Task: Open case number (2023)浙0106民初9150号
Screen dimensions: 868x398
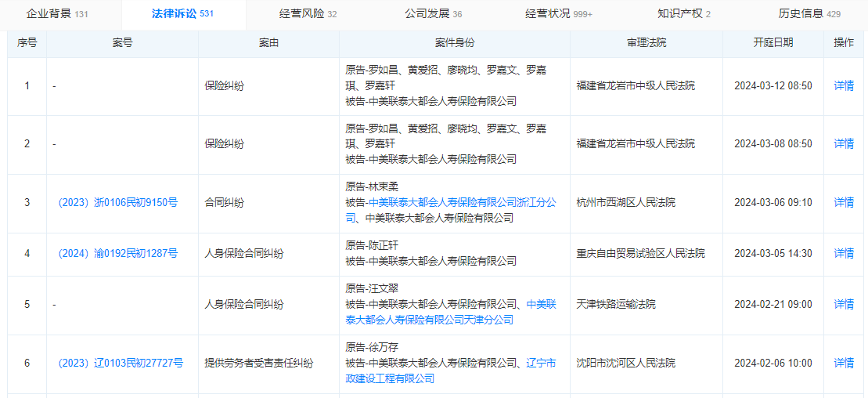Action: [x=118, y=202]
